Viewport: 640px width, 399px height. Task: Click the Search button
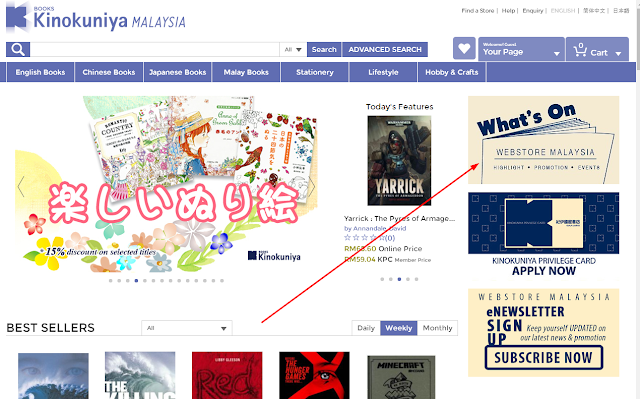point(324,49)
